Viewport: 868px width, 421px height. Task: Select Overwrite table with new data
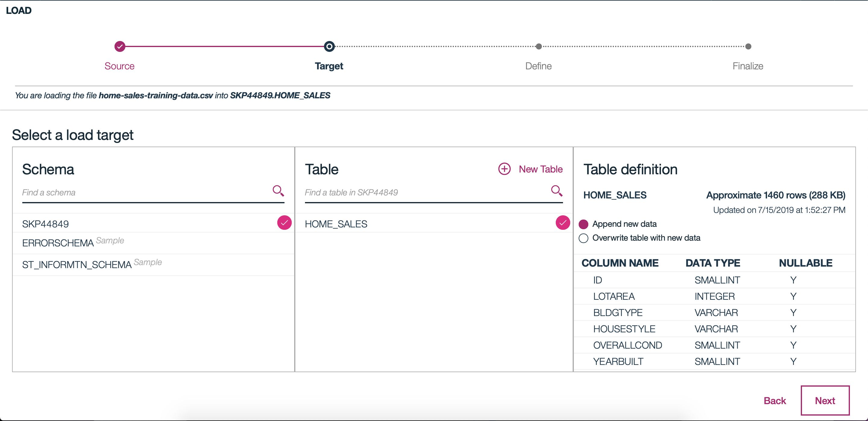(x=583, y=238)
